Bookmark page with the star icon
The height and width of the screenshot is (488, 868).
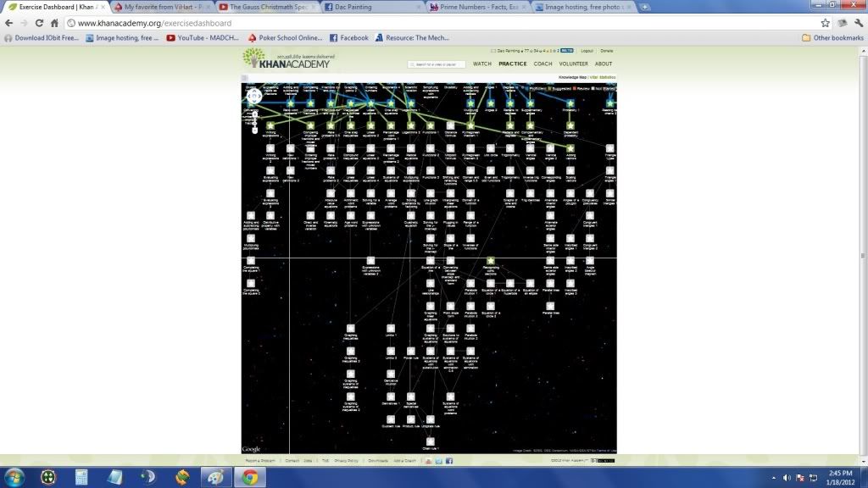click(825, 23)
